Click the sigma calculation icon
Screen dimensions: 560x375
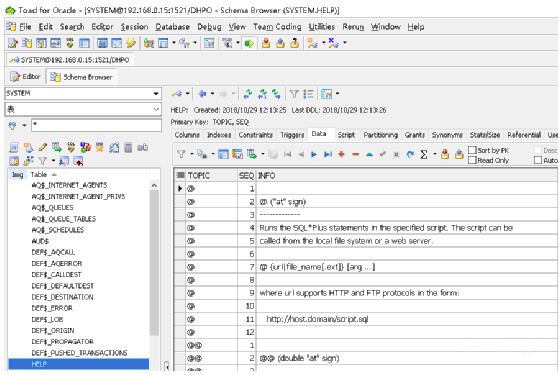pyautogui.click(x=424, y=154)
